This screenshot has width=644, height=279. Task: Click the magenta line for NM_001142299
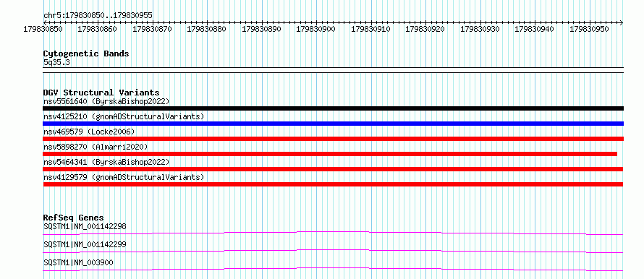tap(333, 251)
